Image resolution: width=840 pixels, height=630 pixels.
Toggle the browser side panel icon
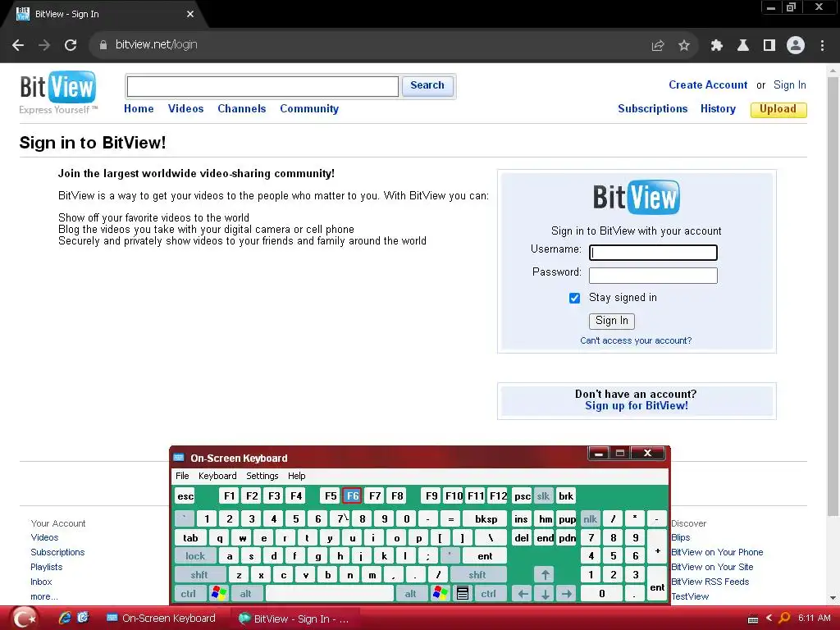pyautogui.click(x=769, y=46)
